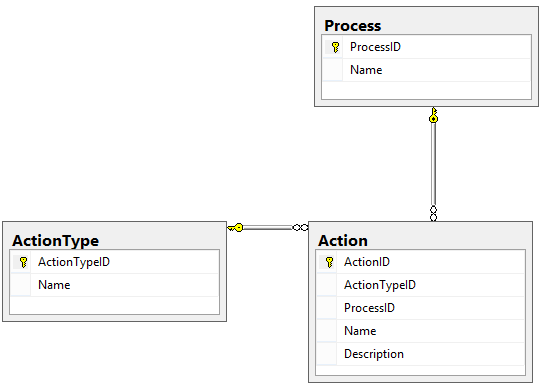Select the ProcessID column in Process table
544x387 pixels.
426,47
